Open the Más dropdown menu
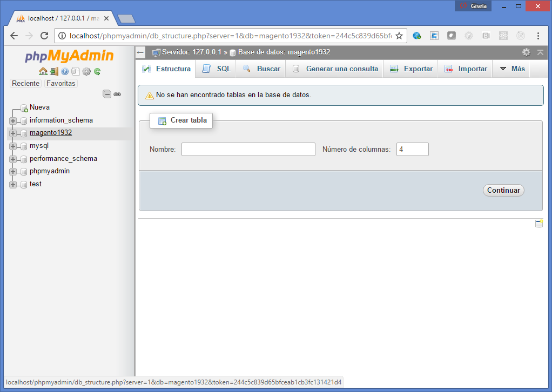 coord(511,69)
